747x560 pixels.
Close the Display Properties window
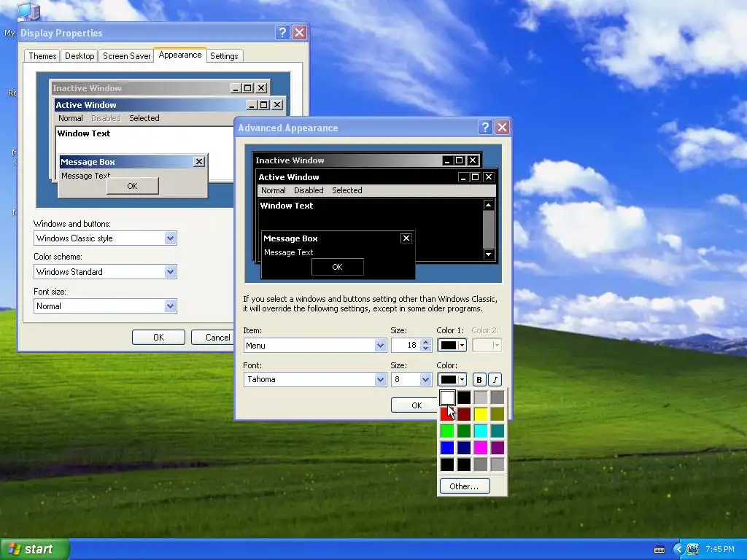point(299,32)
